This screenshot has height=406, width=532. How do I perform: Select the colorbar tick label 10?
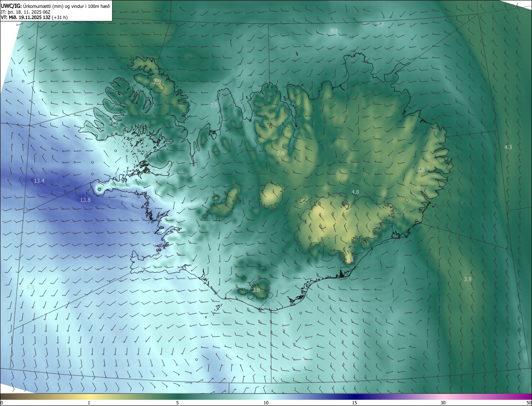pyautogui.click(x=266, y=403)
